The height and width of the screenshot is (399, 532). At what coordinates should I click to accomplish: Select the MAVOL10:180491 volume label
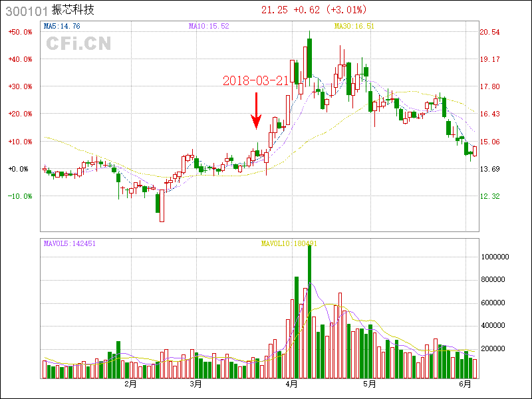(289, 243)
